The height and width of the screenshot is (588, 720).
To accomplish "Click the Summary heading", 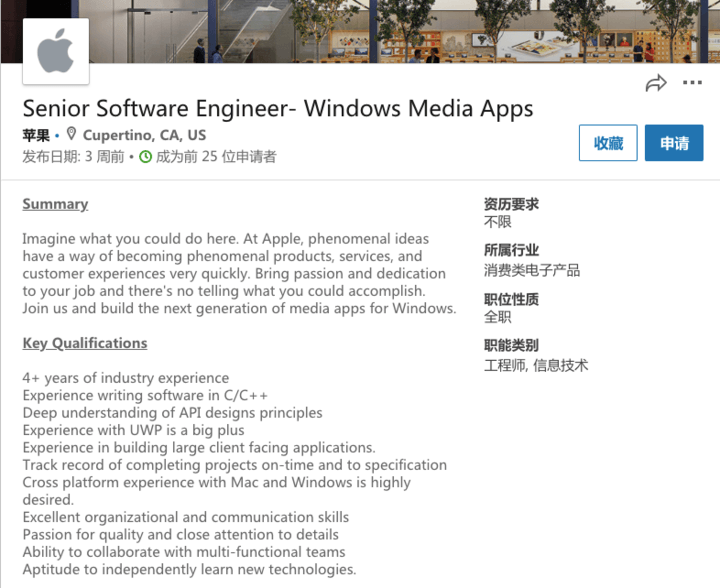I will point(55,204).
